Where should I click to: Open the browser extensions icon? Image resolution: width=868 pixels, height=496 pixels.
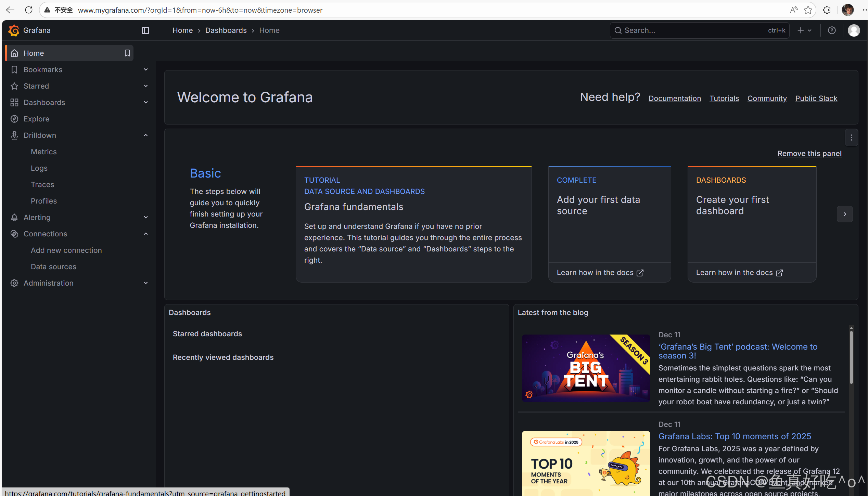point(827,10)
